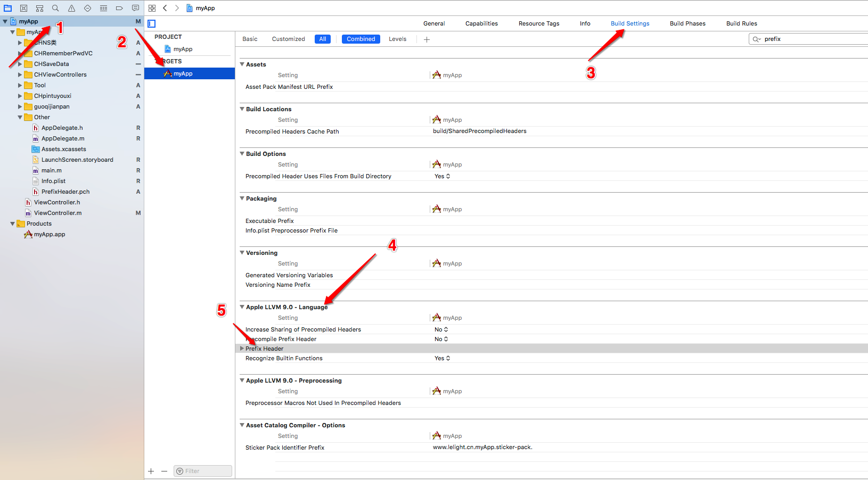Collapse the Other folder
The height and width of the screenshot is (480, 868).
coord(20,117)
